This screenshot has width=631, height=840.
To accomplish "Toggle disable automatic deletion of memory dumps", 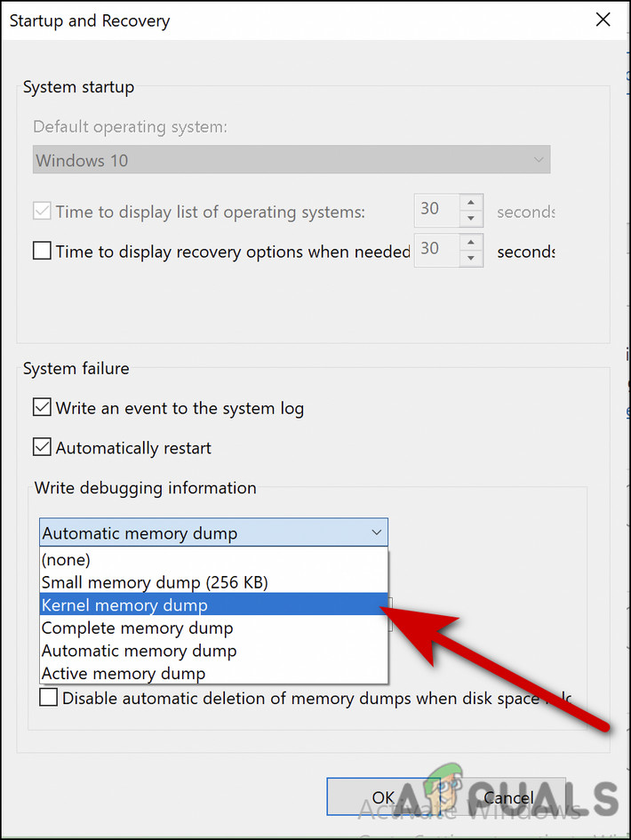I will 49,697.
